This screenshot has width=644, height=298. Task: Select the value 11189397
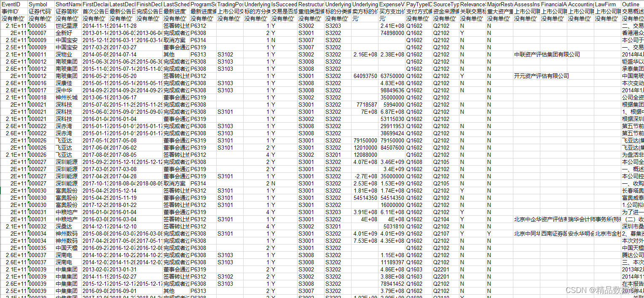pyautogui.click(x=392, y=262)
